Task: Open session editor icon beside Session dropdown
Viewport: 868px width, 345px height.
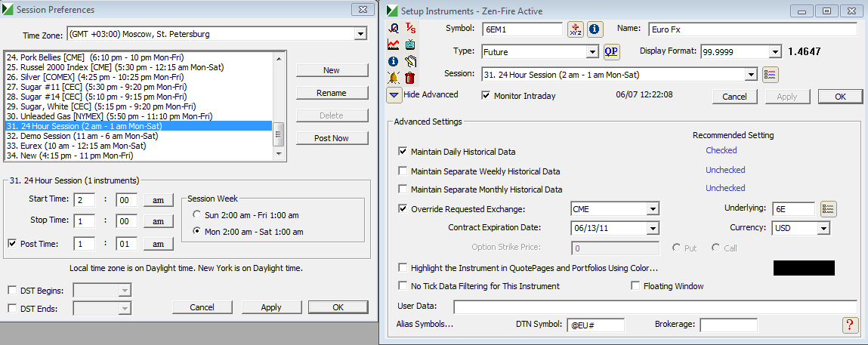Action: [x=770, y=74]
